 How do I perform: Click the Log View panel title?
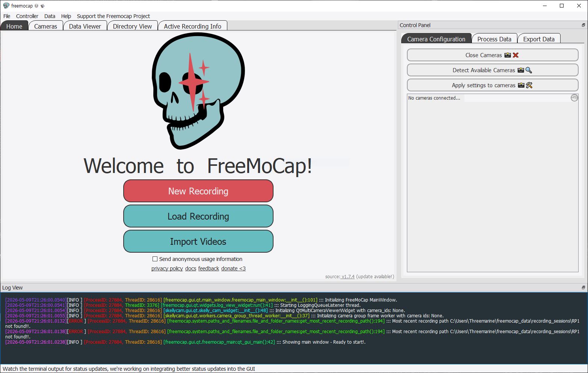click(12, 288)
